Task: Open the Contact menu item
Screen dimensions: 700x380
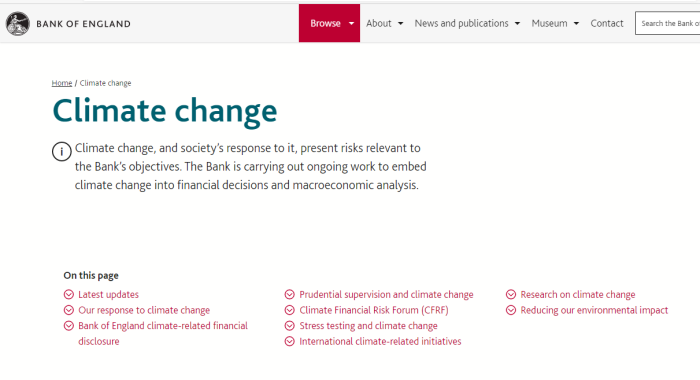Action: click(607, 23)
